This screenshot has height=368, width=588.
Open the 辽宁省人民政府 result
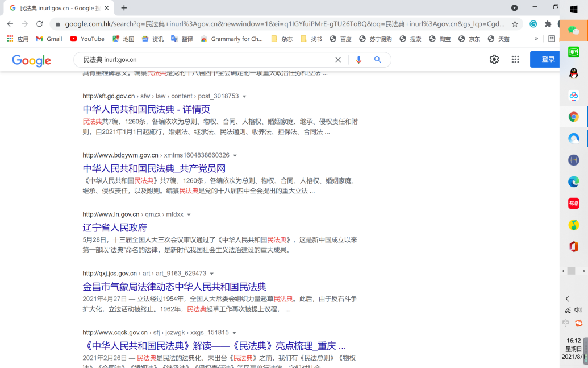(115, 228)
